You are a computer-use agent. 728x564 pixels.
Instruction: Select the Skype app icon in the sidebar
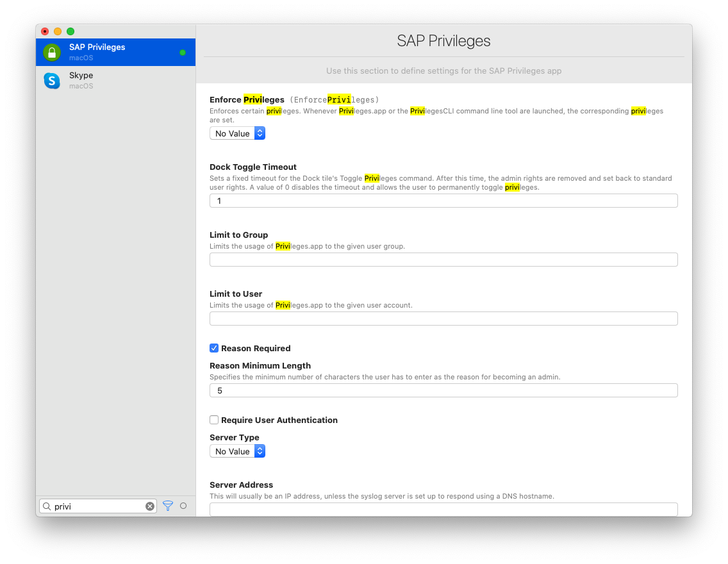point(51,80)
